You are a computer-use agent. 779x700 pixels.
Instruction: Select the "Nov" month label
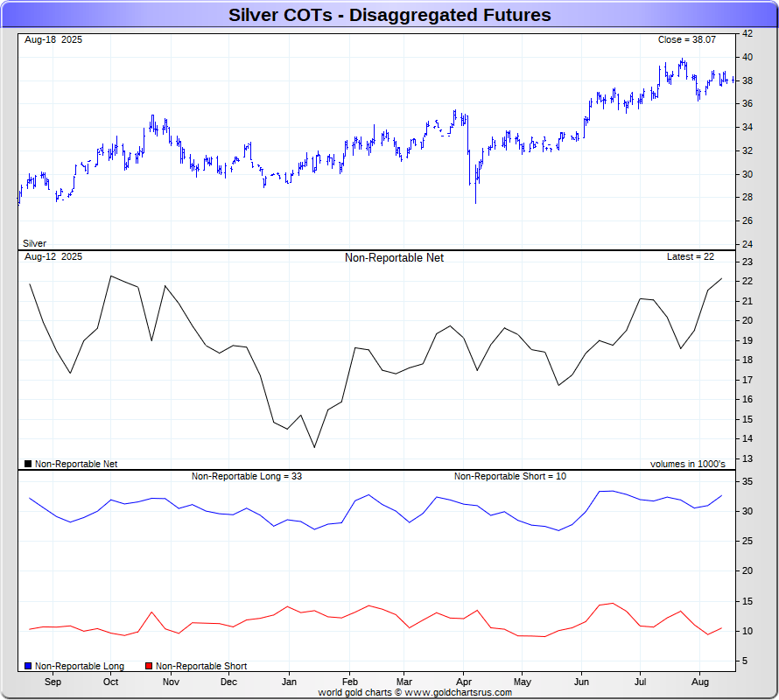click(171, 682)
